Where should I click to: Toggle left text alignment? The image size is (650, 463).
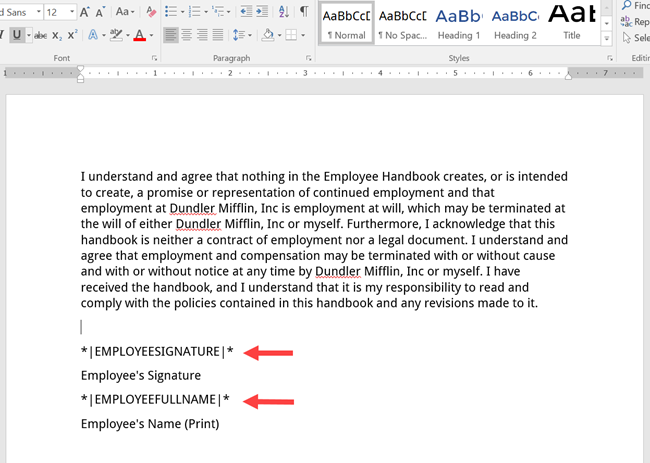coord(171,35)
